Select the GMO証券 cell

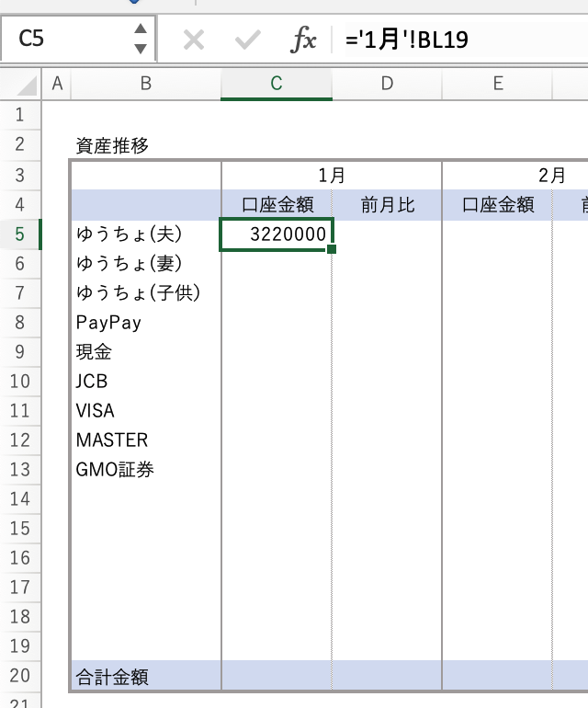tap(145, 470)
